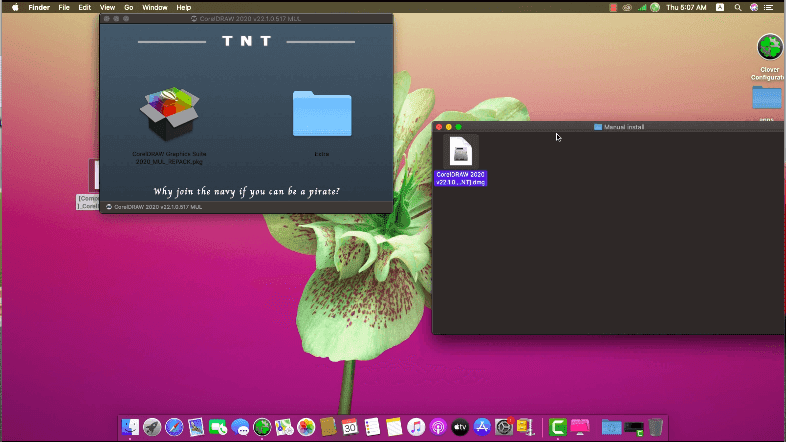786x442 pixels.
Task: Click the input source icon in menu bar
Action: [720, 8]
